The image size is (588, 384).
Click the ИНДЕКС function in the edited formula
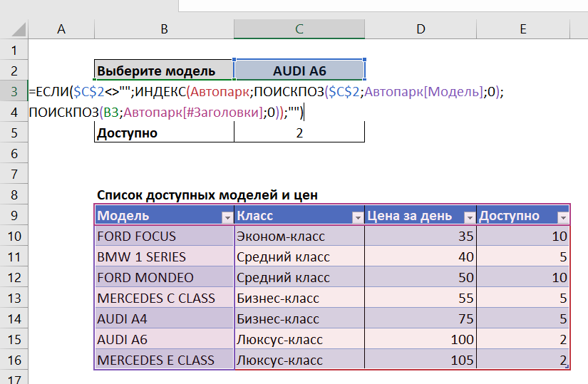point(160,91)
